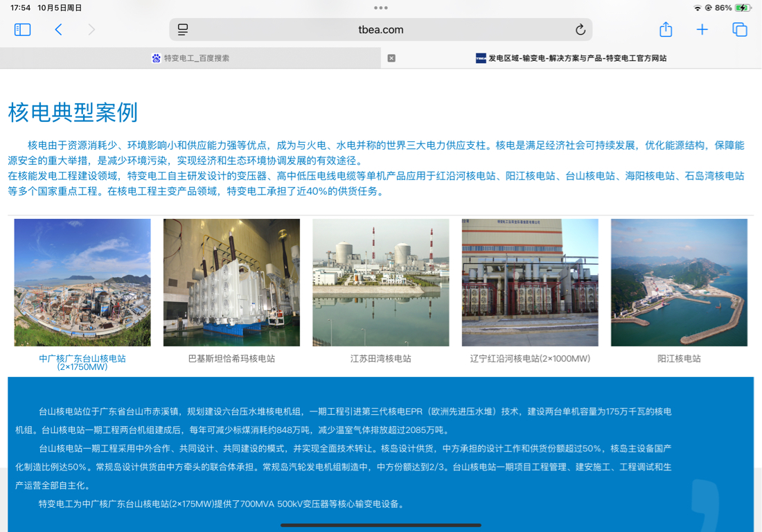Open the 巴基斯坦恰希玛核电站 transformer photo
This screenshot has height=532, width=762.
[x=231, y=282]
